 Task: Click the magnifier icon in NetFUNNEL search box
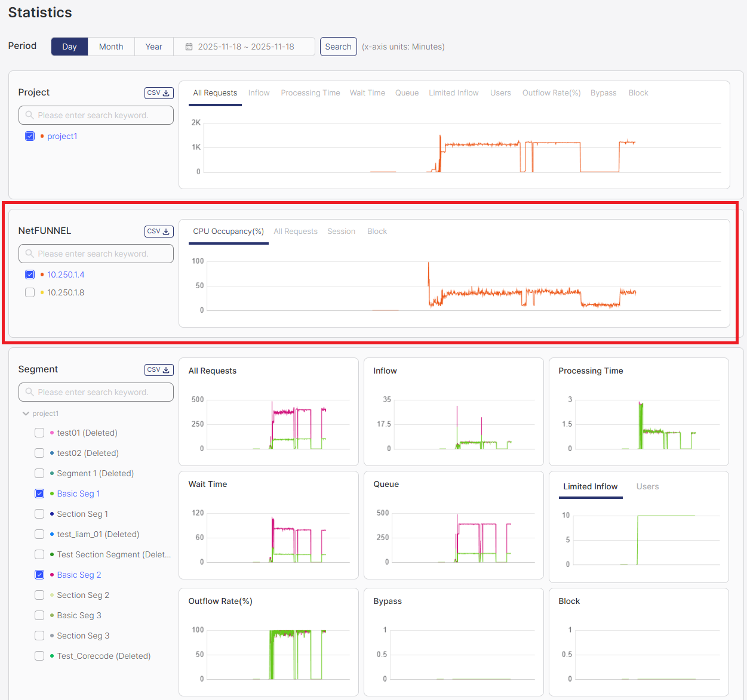click(29, 253)
